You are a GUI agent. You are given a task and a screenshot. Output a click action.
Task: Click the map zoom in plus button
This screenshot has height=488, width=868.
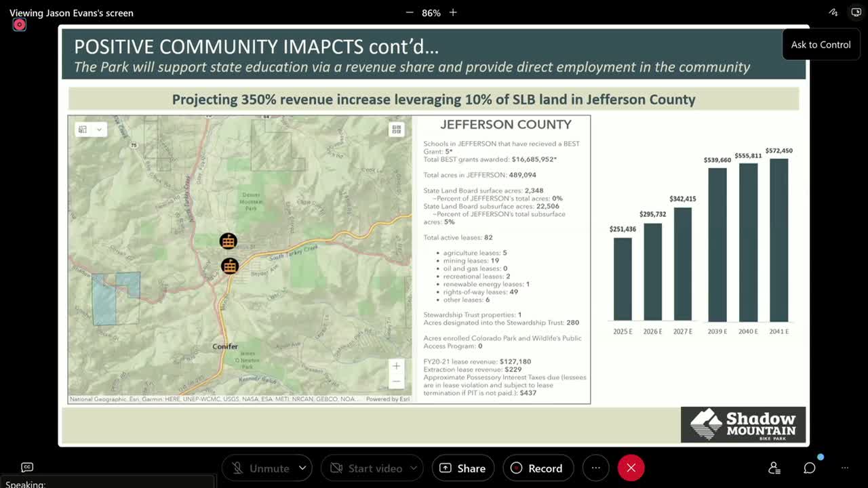coord(396,366)
